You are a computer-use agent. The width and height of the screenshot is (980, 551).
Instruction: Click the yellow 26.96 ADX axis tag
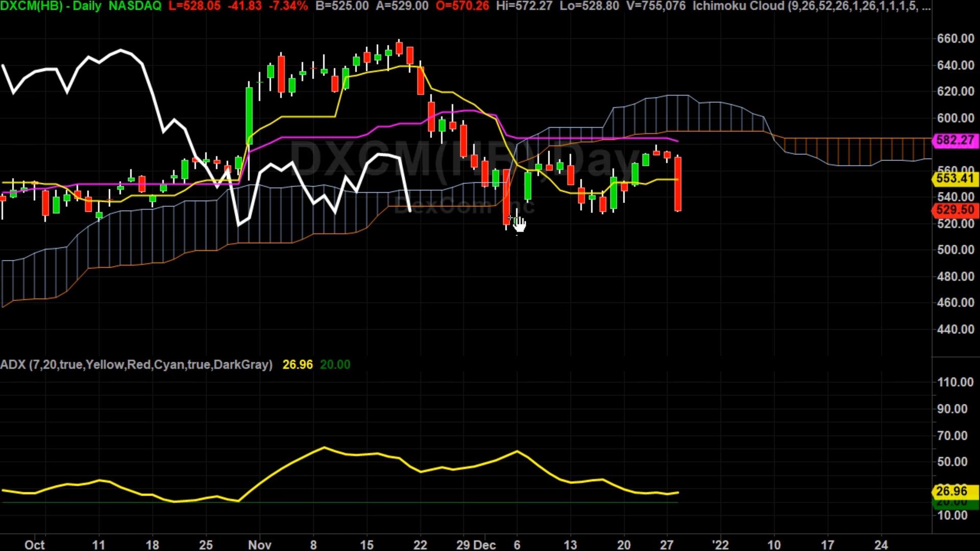click(955, 491)
